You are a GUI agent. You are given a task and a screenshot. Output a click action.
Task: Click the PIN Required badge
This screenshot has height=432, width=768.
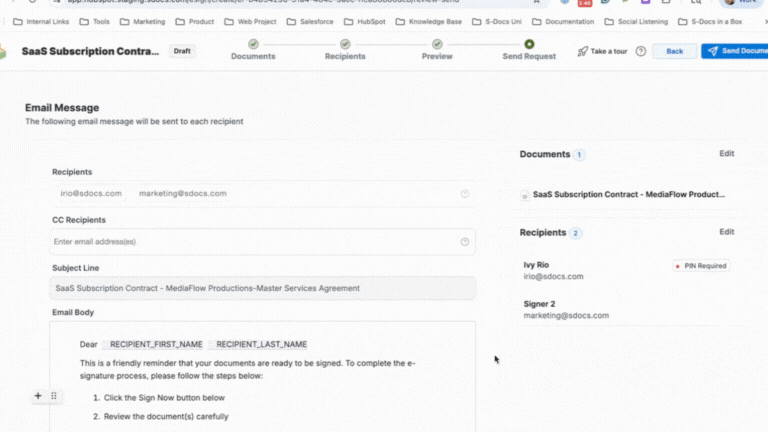701,266
